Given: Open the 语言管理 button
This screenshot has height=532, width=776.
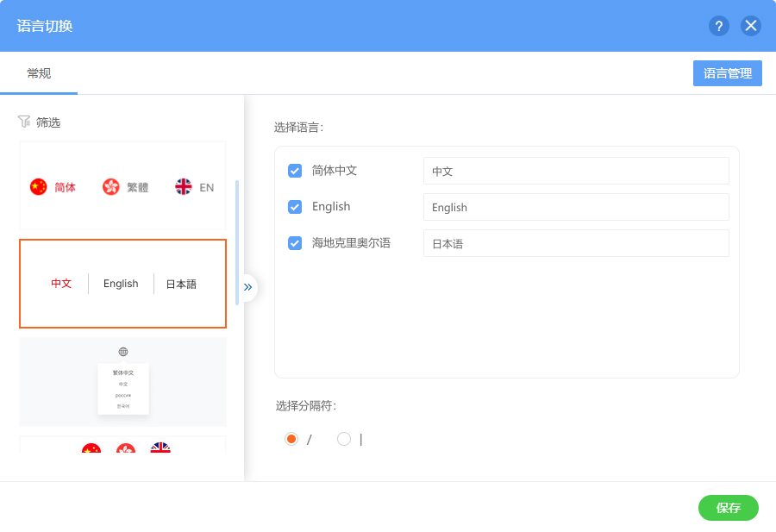Looking at the screenshot, I should pos(728,73).
